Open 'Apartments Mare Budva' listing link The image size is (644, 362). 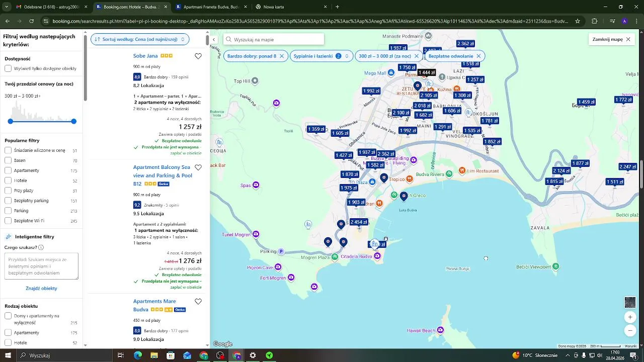[154, 305]
